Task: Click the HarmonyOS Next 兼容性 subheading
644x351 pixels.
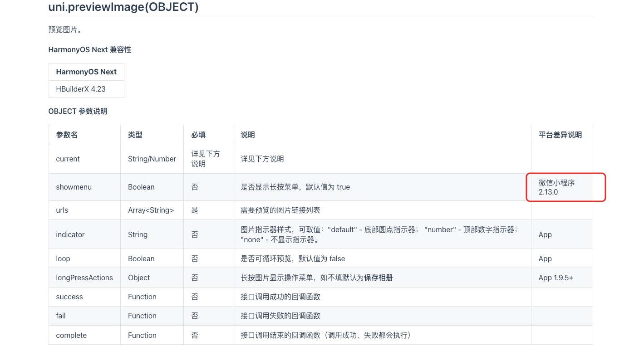Action: (x=90, y=49)
